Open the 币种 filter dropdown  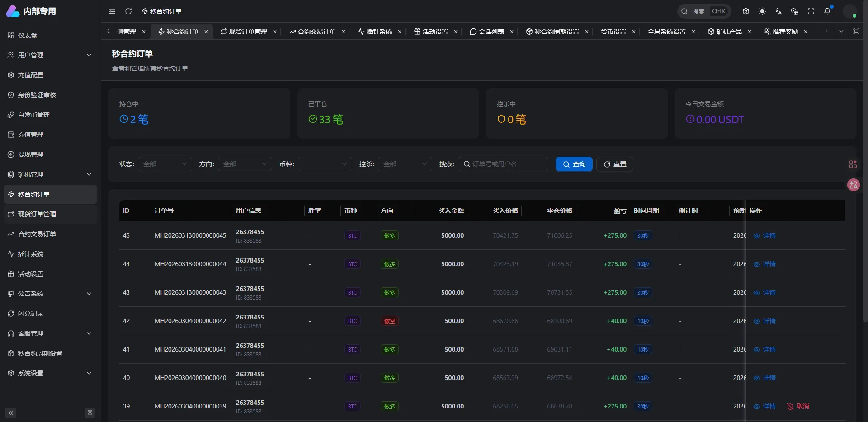325,164
